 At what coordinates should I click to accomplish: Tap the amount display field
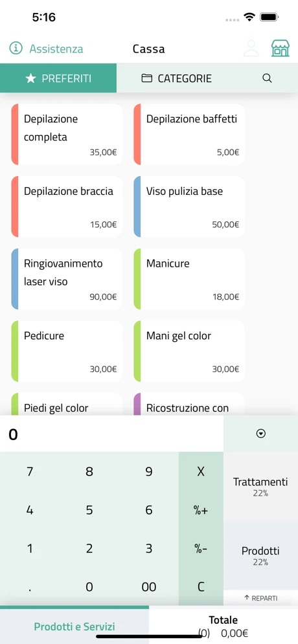(112, 434)
